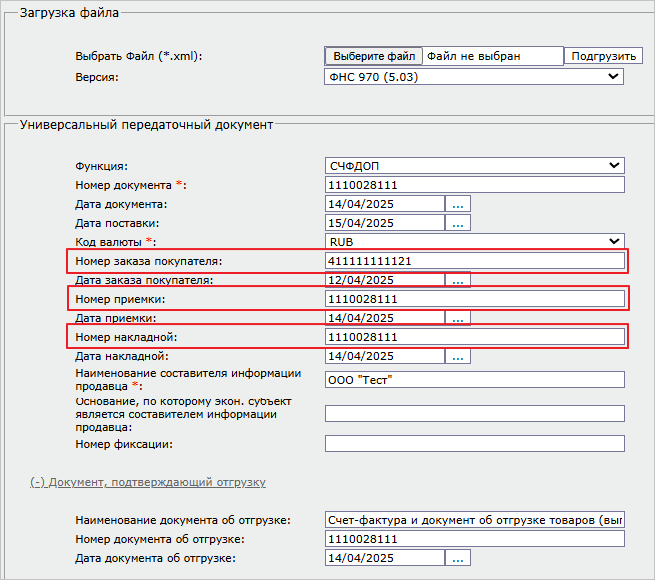Click the Номер приемки field
Viewport: 655px width, 580px height.
(x=474, y=299)
